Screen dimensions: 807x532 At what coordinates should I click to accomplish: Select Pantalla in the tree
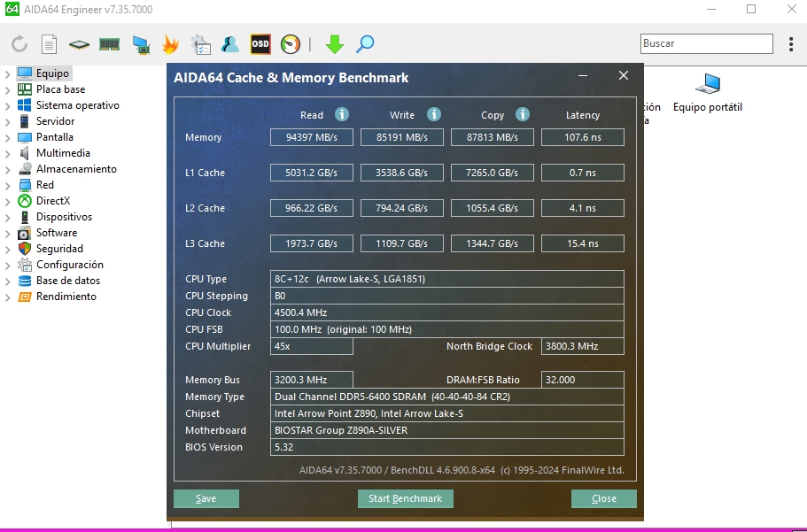(x=55, y=137)
